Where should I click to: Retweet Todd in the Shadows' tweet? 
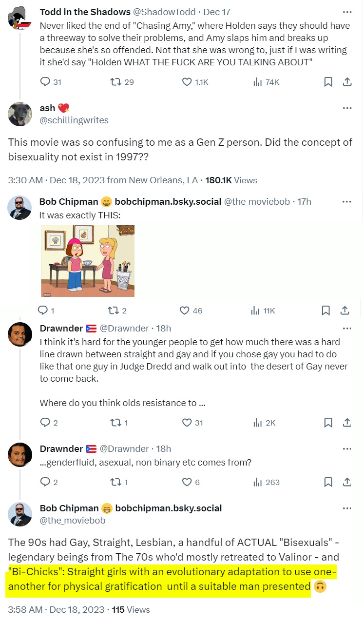point(116,82)
